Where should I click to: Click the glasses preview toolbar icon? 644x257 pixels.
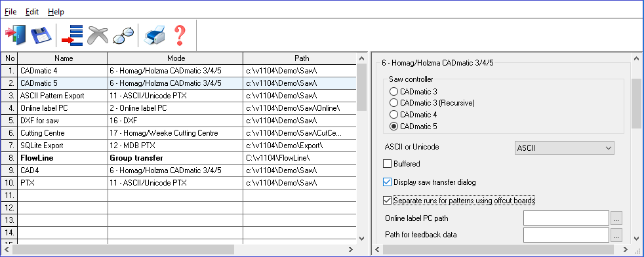click(x=123, y=35)
